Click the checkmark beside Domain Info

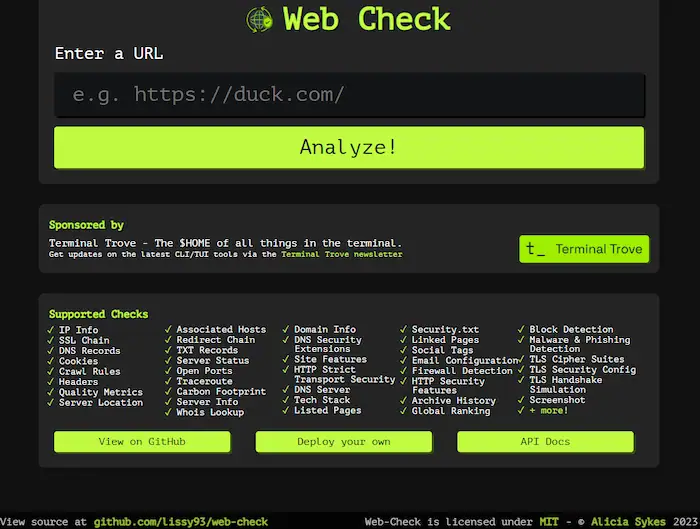coord(287,330)
